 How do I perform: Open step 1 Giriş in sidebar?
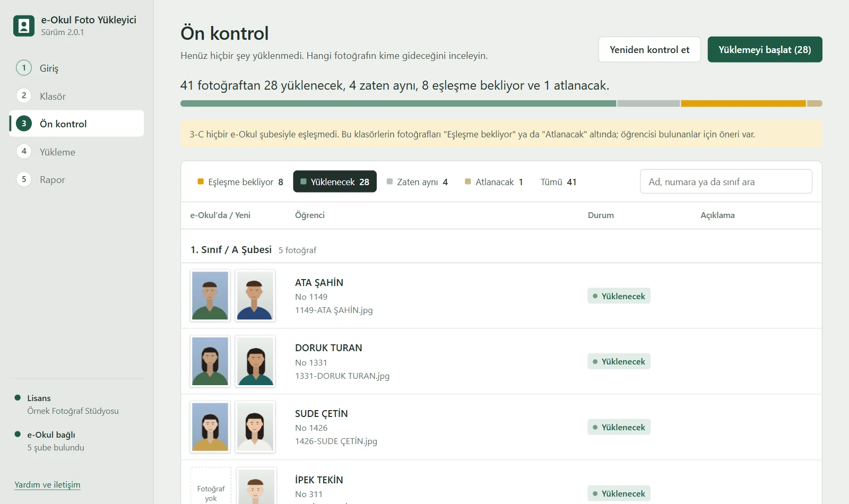tap(76, 68)
